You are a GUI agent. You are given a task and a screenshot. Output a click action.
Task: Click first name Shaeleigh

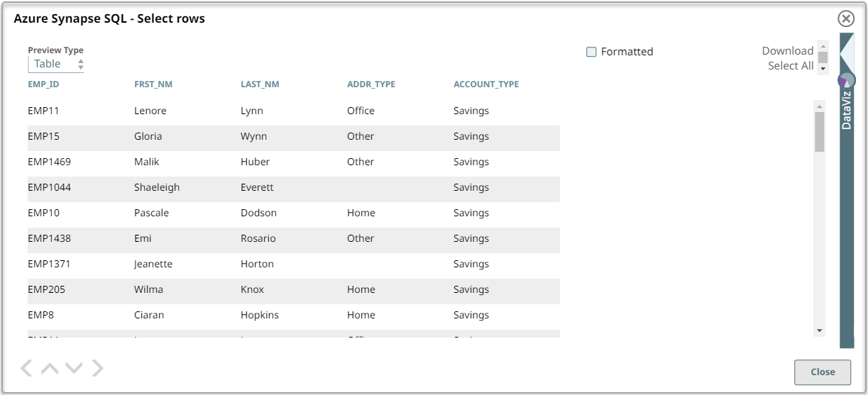[x=157, y=187]
